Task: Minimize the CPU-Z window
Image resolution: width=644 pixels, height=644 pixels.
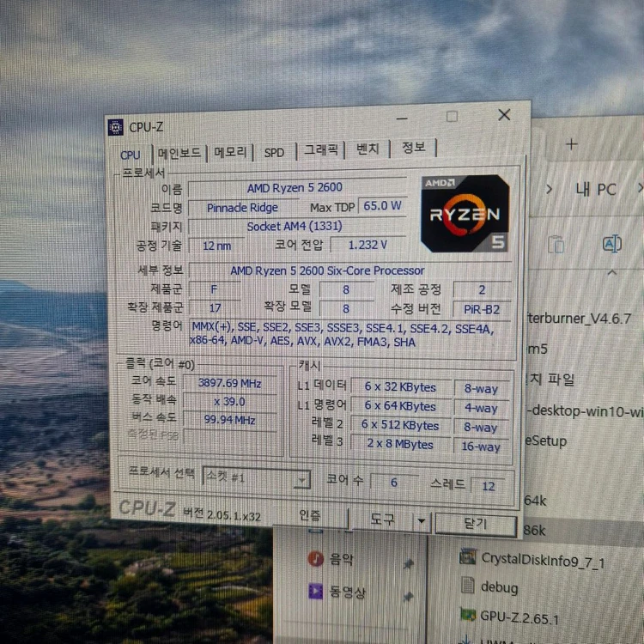Action: point(402,118)
